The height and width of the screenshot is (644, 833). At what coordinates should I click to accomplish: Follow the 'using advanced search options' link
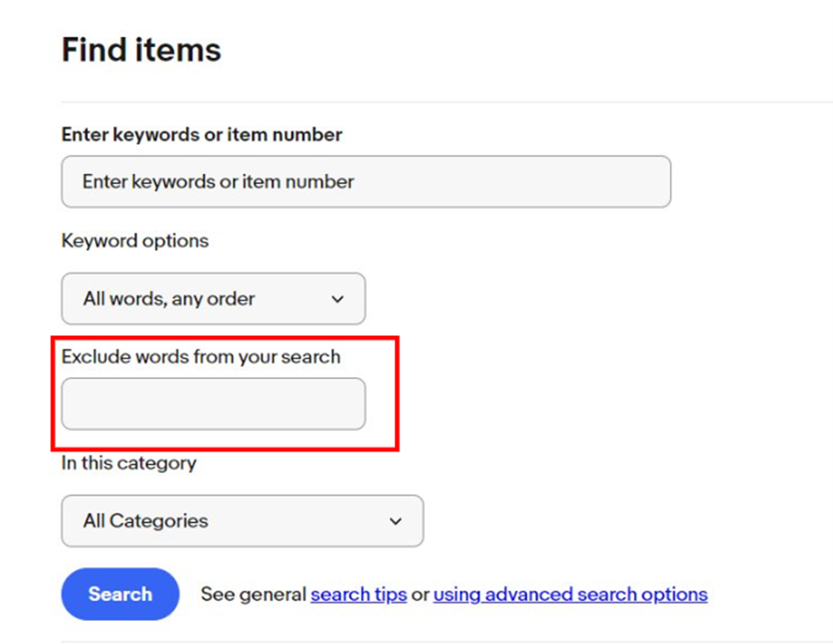(570, 594)
